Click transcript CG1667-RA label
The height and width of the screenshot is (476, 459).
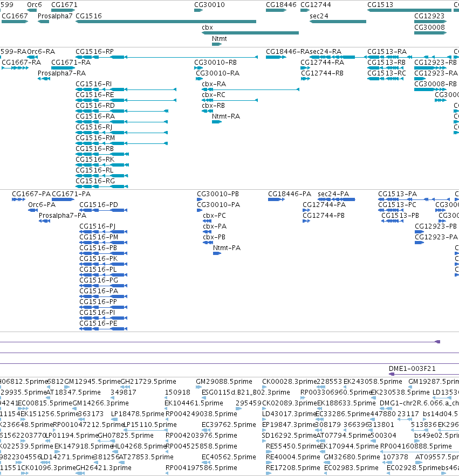point(21,63)
